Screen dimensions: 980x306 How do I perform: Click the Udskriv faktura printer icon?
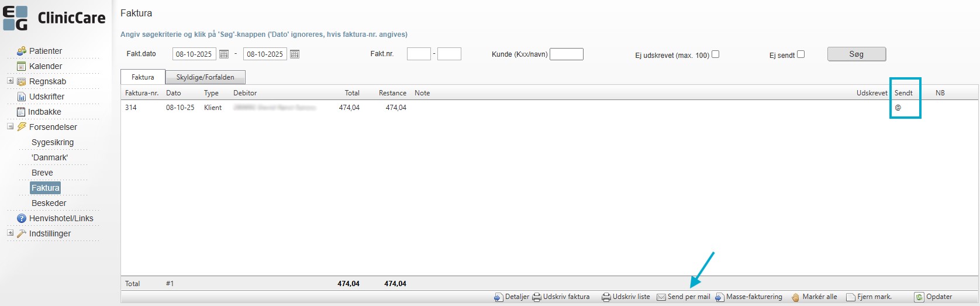coord(536,297)
